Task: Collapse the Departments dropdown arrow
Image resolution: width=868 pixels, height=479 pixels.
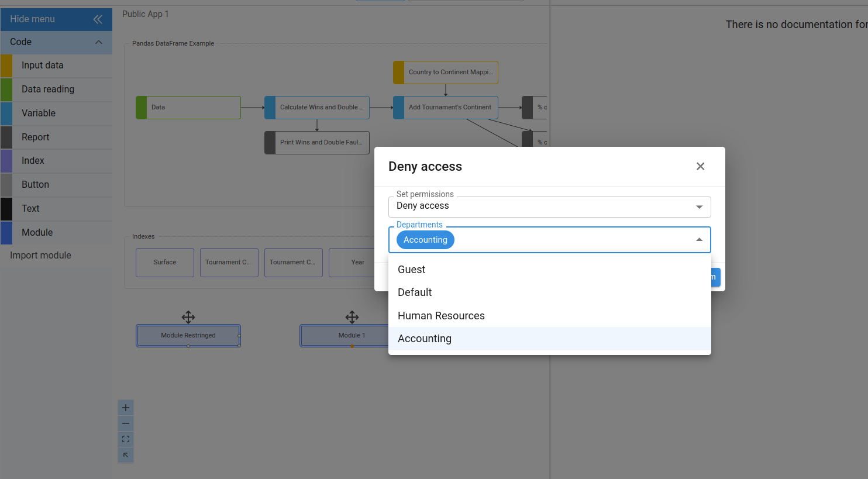Action: click(699, 240)
